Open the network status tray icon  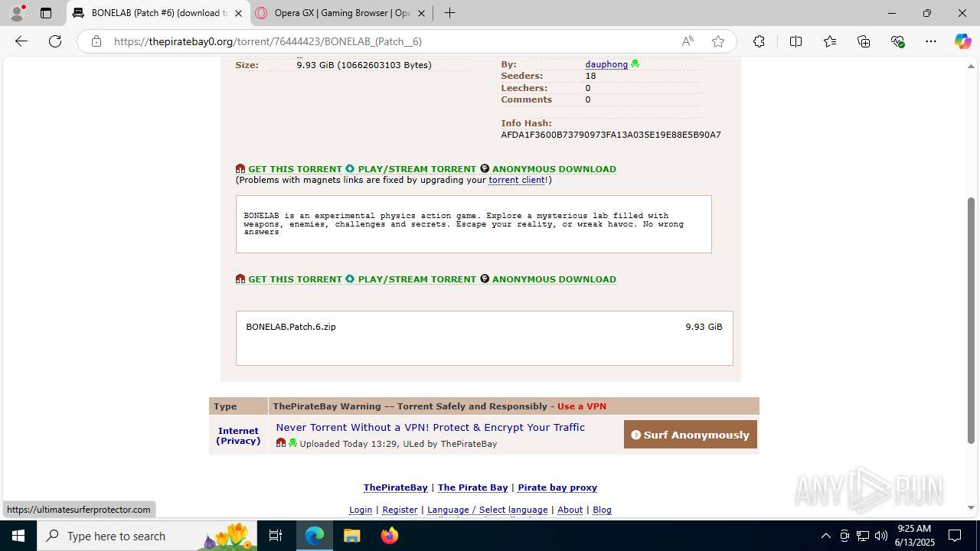click(863, 536)
